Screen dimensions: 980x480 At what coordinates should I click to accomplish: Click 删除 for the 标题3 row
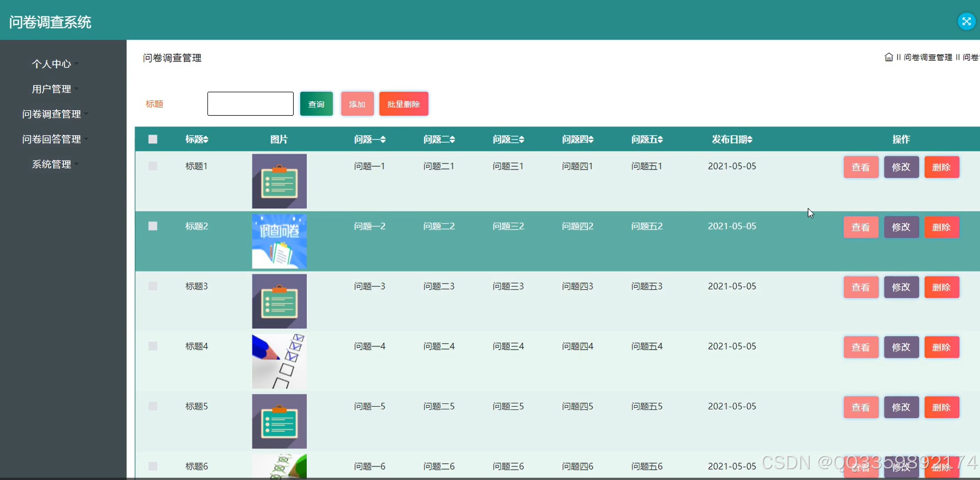[941, 287]
